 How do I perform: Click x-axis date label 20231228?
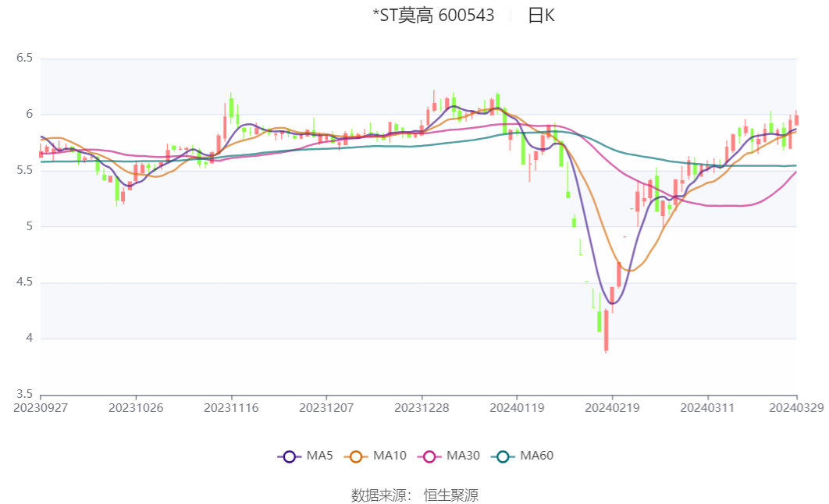(x=422, y=408)
